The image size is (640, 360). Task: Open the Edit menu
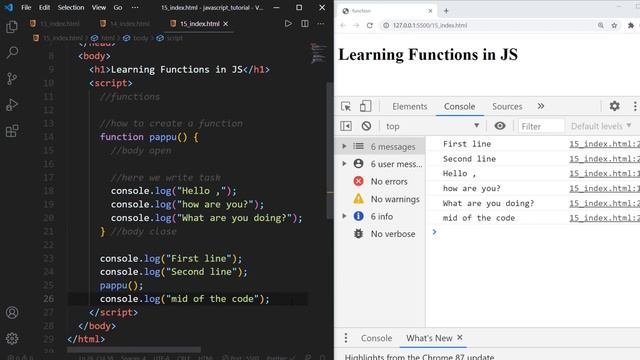click(44, 7)
